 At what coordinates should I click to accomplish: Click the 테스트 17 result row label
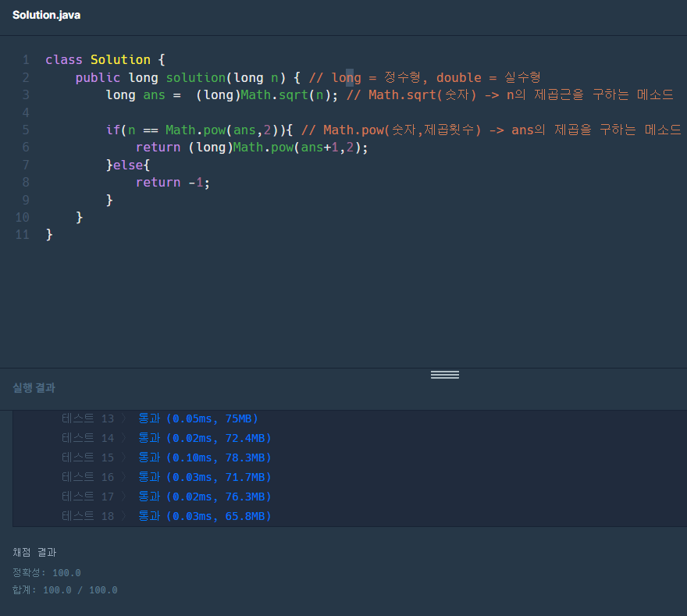(87, 497)
